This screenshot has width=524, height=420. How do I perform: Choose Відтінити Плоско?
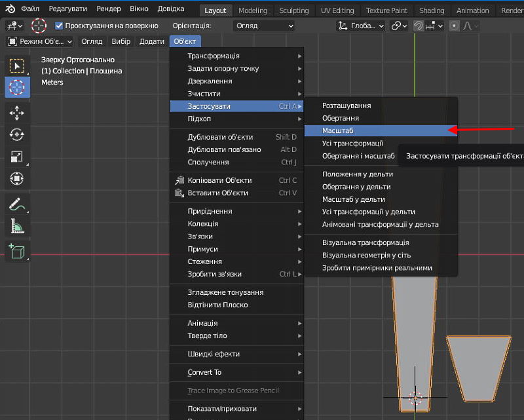(237, 305)
